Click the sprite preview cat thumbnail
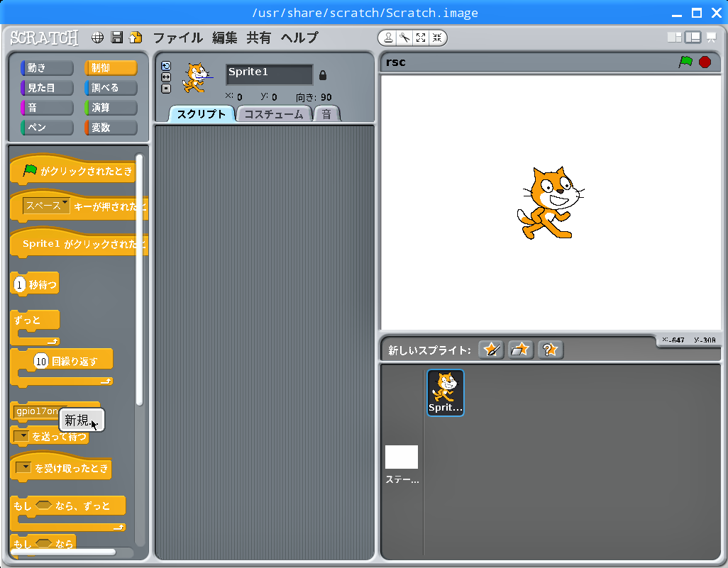The height and width of the screenshot is (568, 728). click(x=197, y=78)
